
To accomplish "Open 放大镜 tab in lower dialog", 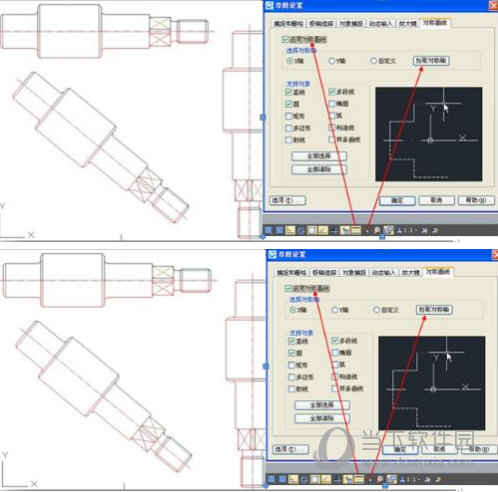I will tap(411, 273).
